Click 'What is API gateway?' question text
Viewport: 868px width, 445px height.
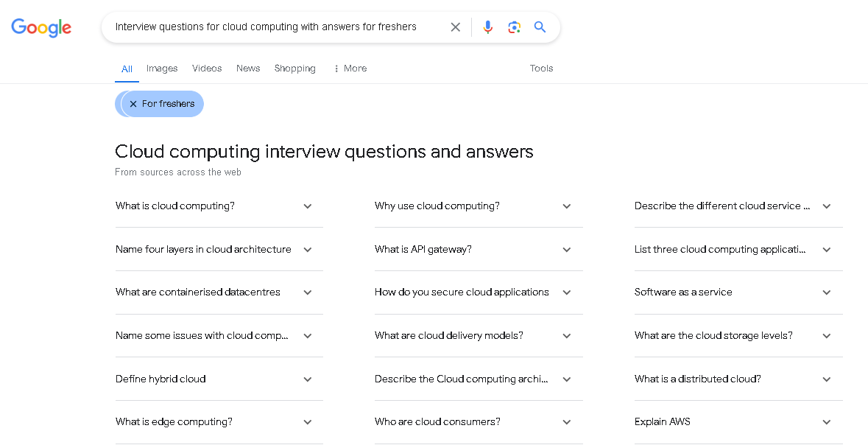pos(423,249)
